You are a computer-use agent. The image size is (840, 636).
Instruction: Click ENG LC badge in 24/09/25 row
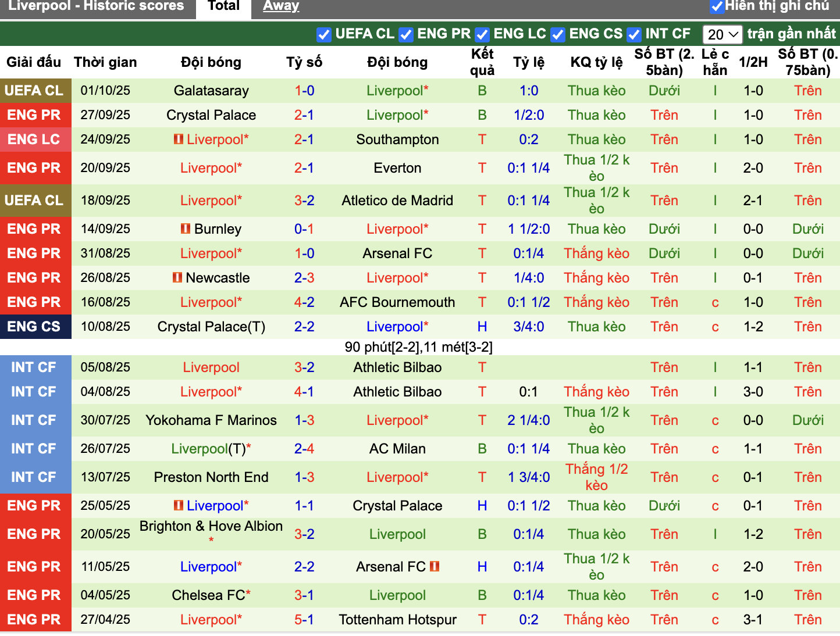pos(35,140)
